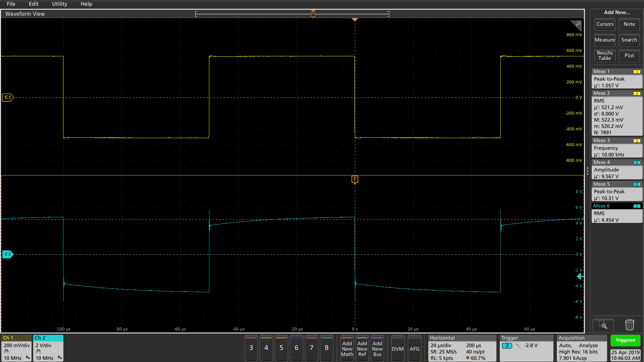644x362 pixels.
Task: Click the C2 channel ground handle
Action: (x=8, y=254)
